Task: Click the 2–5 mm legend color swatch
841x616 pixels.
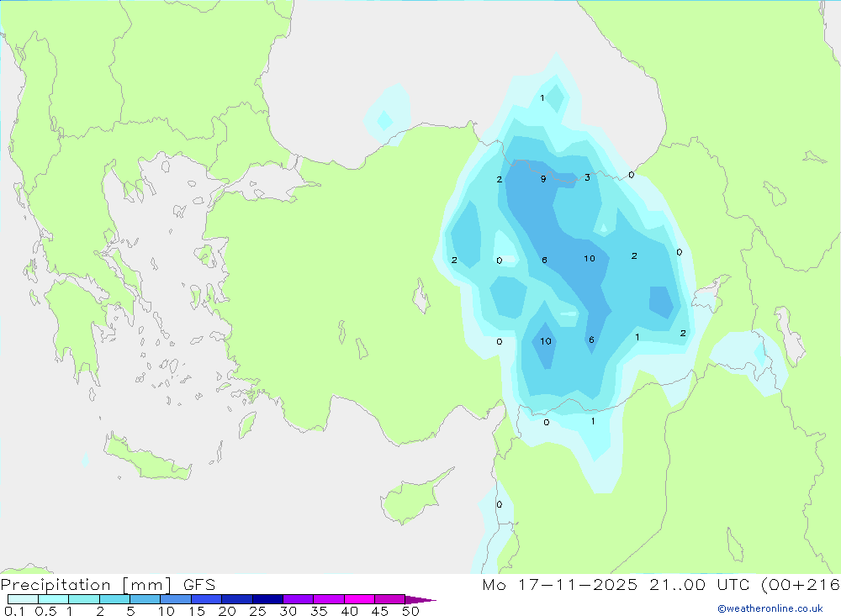Action: pyautogui.click(x=114, y=599)
